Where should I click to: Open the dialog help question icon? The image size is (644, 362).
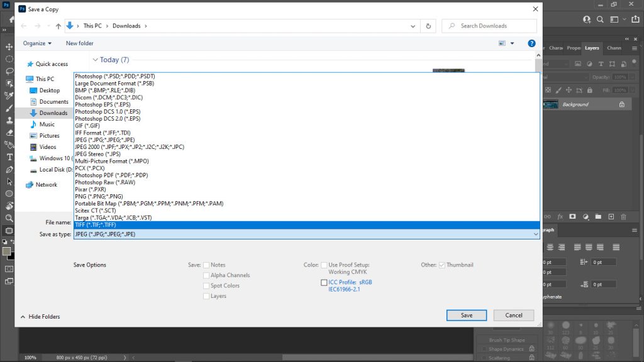click(x=531, y=43)
